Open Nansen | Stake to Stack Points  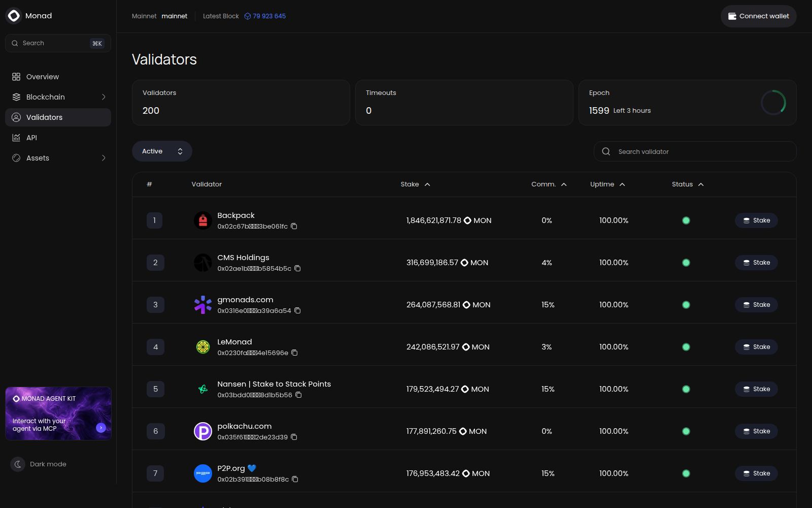pyautogui.click(x=274, y=384)
